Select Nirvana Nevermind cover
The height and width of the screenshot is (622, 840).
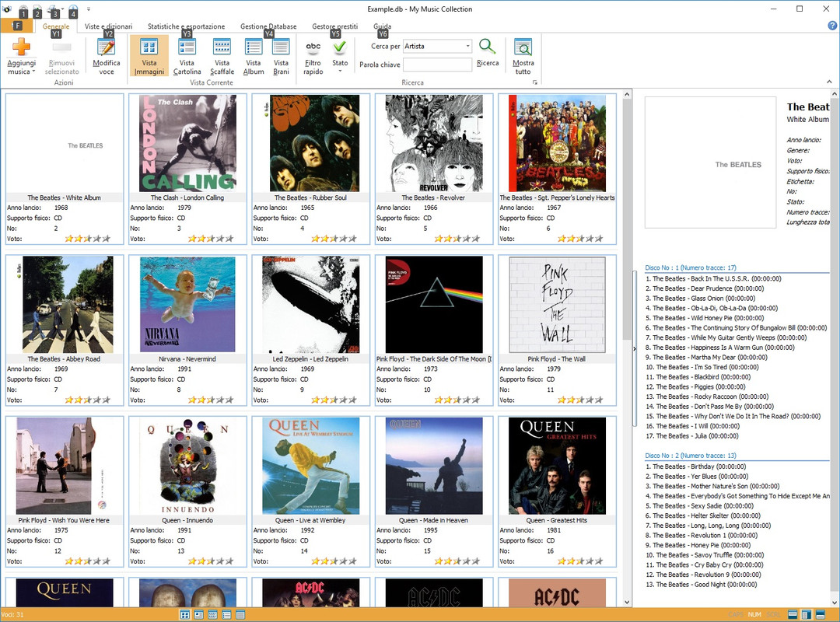point(187,304)
